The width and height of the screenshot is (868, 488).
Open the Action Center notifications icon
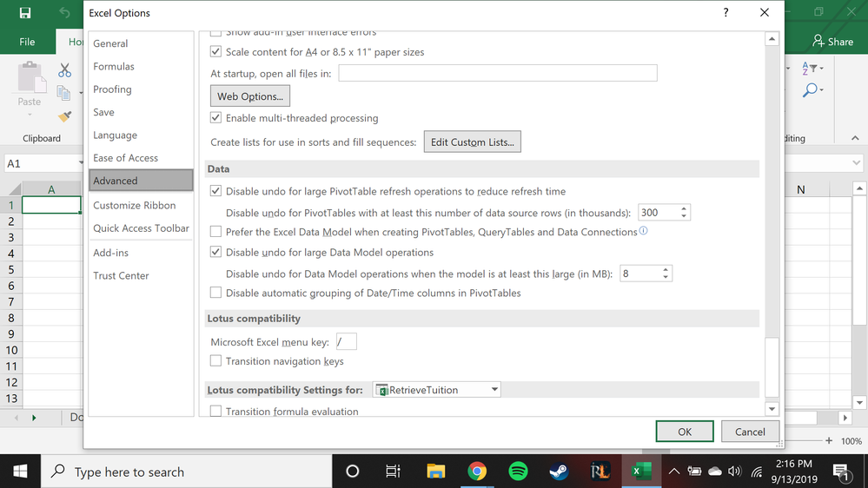(841, 472)
